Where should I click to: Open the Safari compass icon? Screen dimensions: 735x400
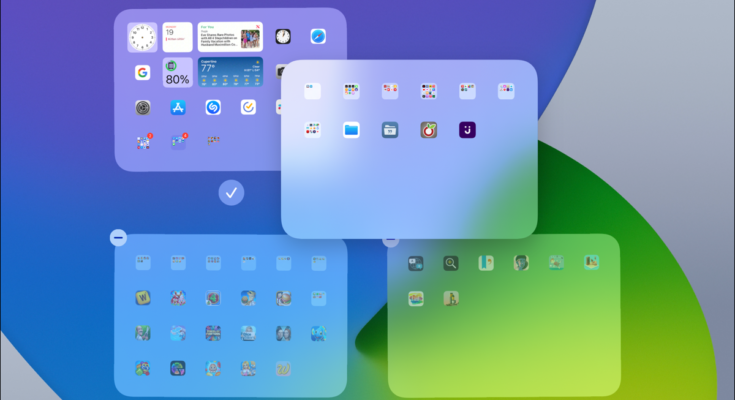point(318,37)
